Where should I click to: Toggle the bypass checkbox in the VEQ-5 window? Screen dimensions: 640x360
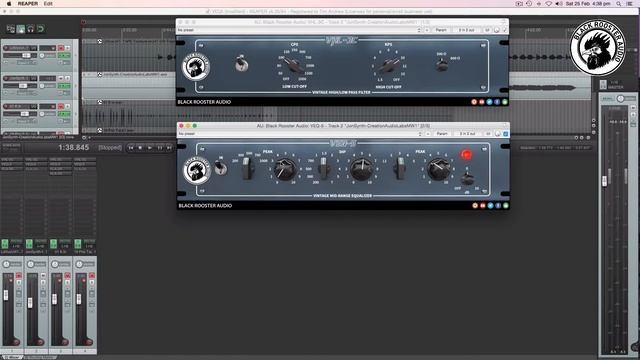coord(506,134)
